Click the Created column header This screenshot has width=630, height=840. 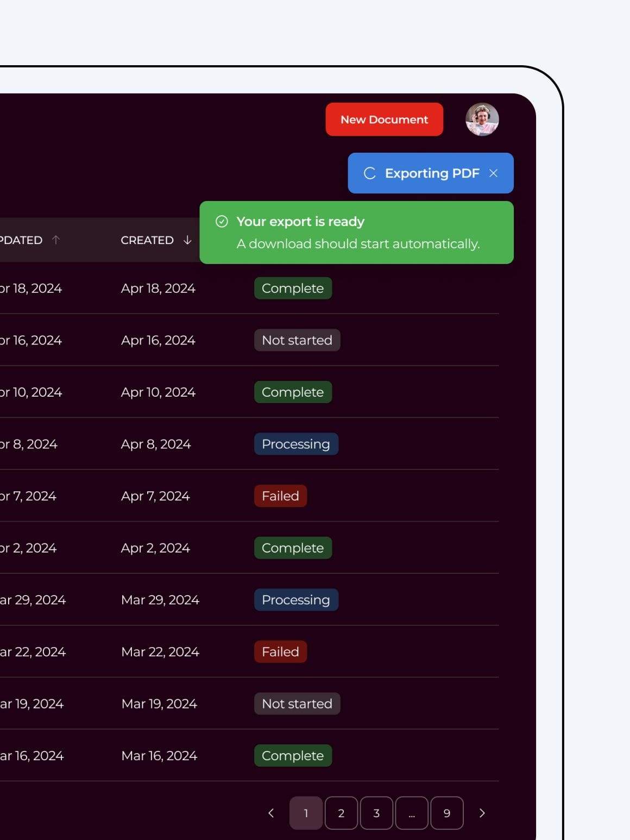click(147, 240)
